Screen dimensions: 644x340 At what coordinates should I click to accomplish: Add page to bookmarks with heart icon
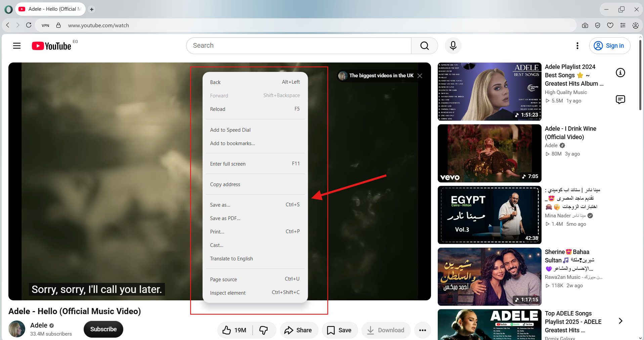tap(610, 26)
